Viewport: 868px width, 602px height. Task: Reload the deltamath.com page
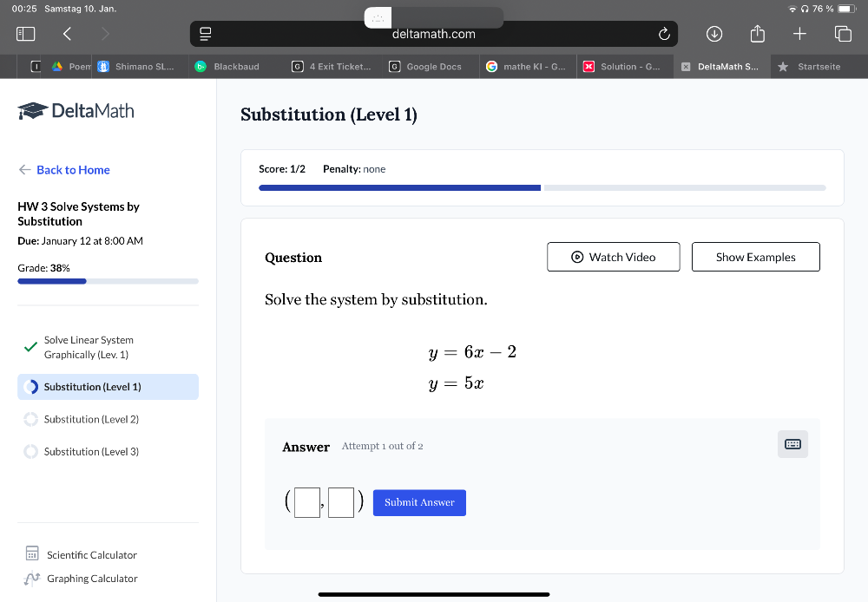[664, 34]
